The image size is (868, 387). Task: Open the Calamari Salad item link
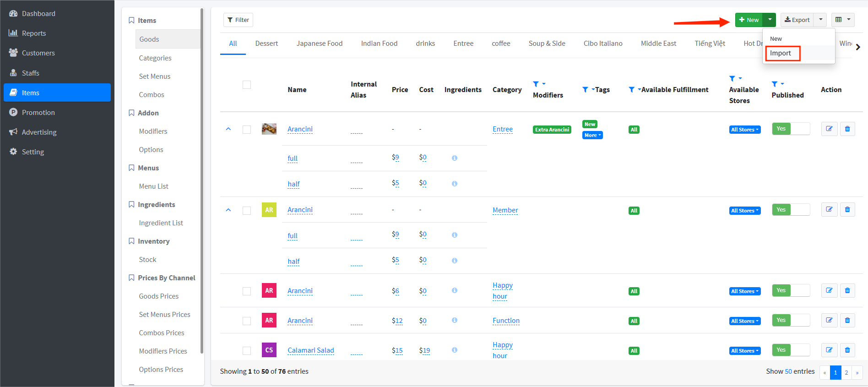[311, 350]
